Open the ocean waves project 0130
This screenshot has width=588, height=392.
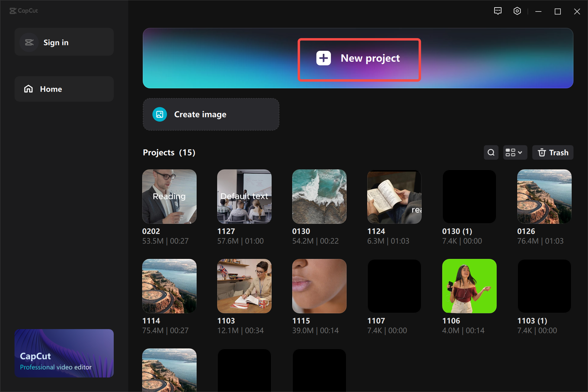[319, 197]
